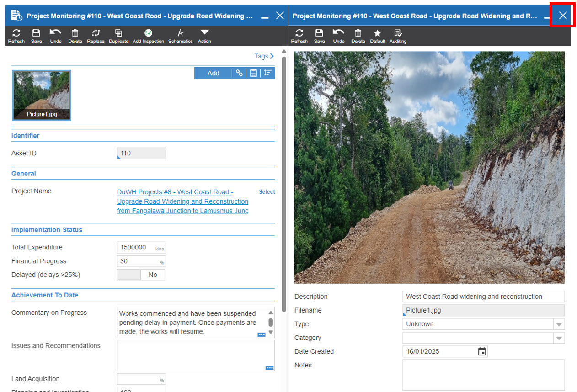Click the Achievement To Date section header
577x392 pixels.
45,295
